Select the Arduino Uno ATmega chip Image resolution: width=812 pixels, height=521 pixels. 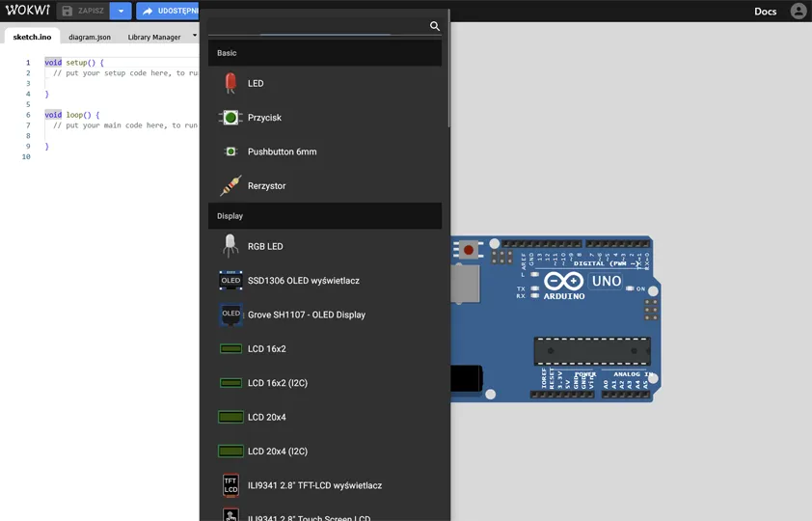point(592,351)
